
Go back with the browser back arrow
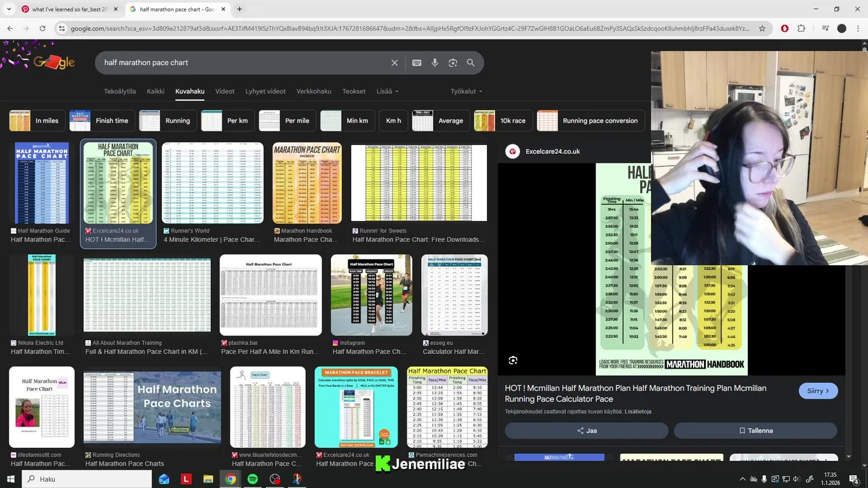tap(9, 28)
